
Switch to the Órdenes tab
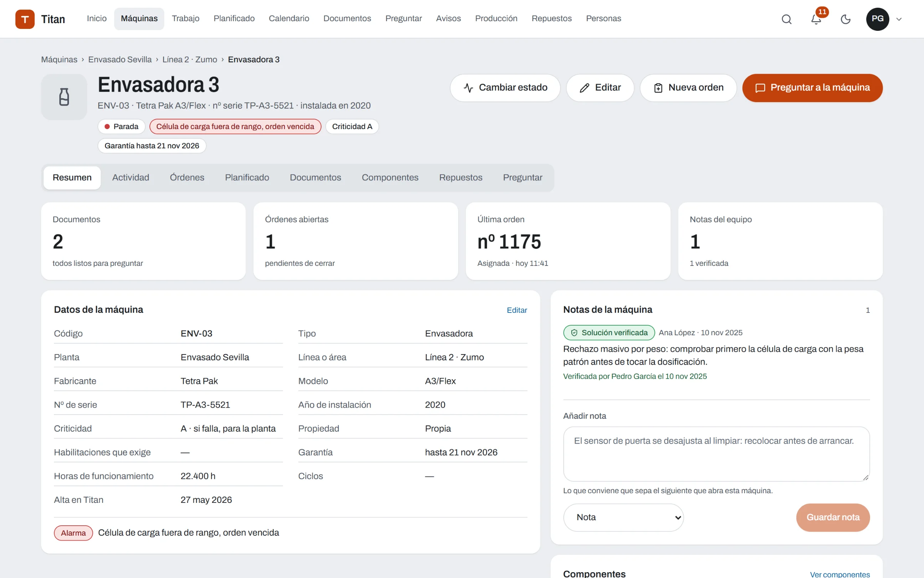point(187,178)
